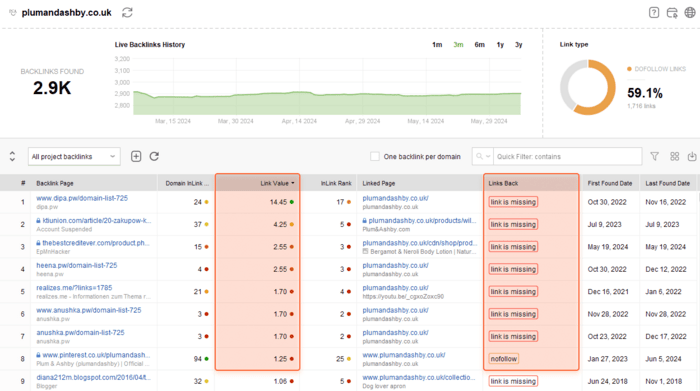Open the quick filter search type dropdown

click(x=483, y=157)
